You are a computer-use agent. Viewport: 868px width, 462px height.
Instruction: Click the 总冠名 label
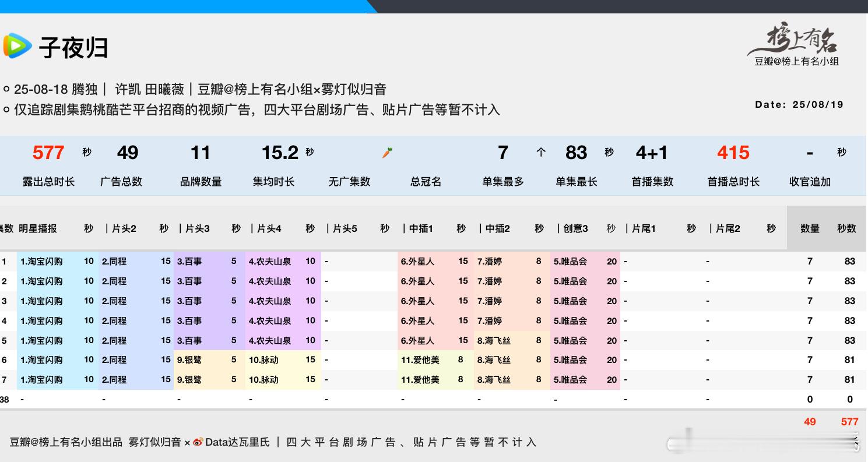point(426,182)
